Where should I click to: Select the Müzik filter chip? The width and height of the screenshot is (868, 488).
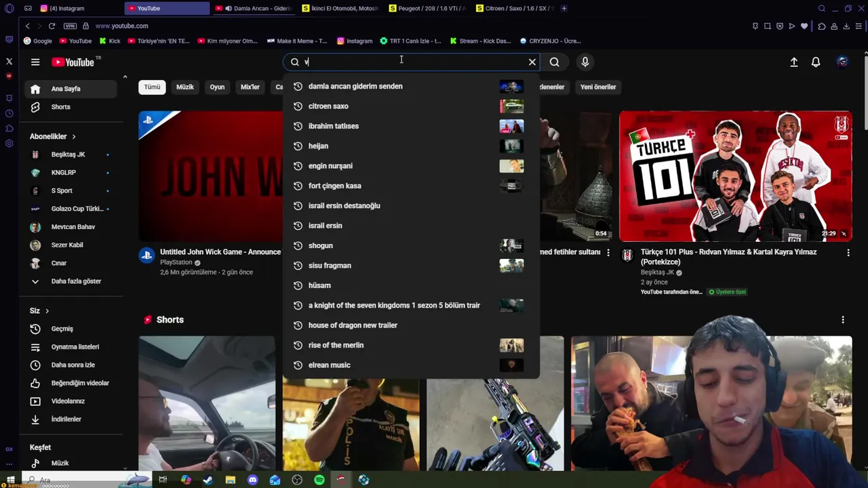(x=185, y=87)
